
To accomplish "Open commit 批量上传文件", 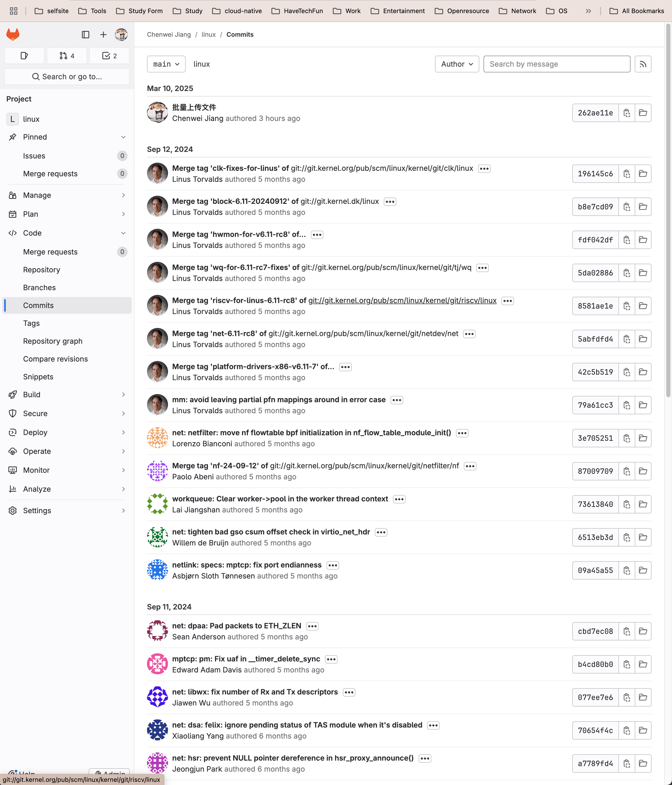I will click(194, 107).
